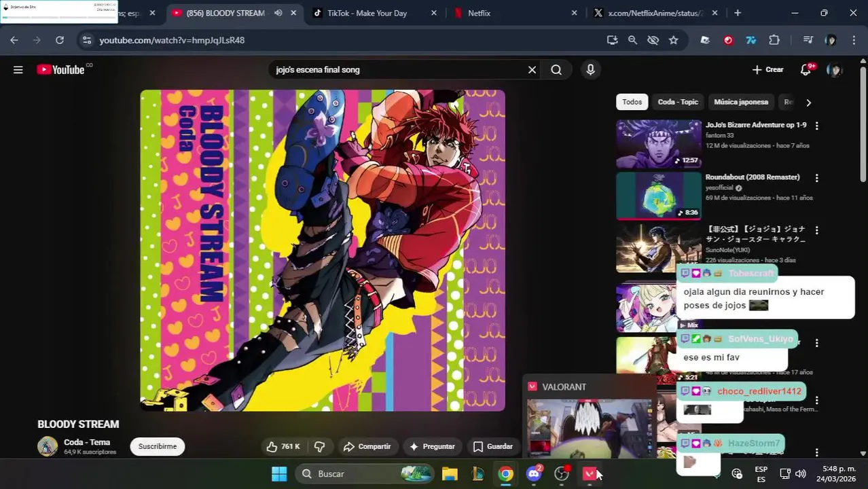Subscribe to Coda with Suscribirme
The width and height of the screenshot is (868, 489).
(158, 446)
